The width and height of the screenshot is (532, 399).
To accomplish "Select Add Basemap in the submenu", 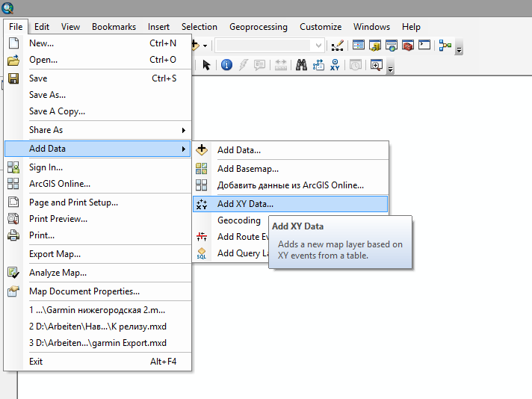I will tap(247, 169).
